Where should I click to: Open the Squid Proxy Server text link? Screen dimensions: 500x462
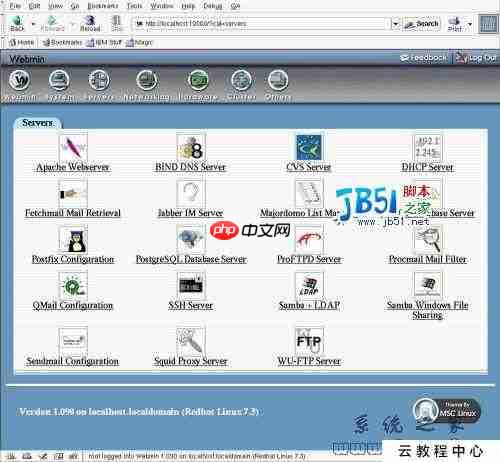[x=190, y=361]
